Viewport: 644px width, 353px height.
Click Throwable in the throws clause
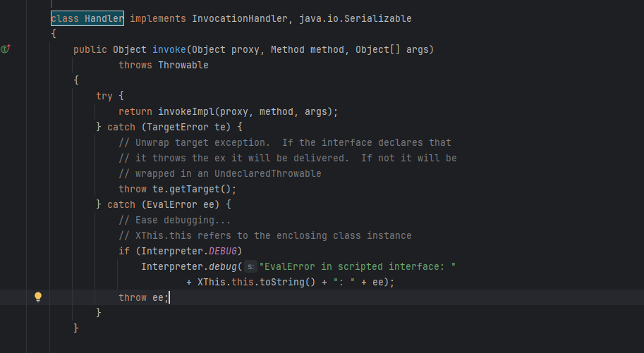pos(183,65)
